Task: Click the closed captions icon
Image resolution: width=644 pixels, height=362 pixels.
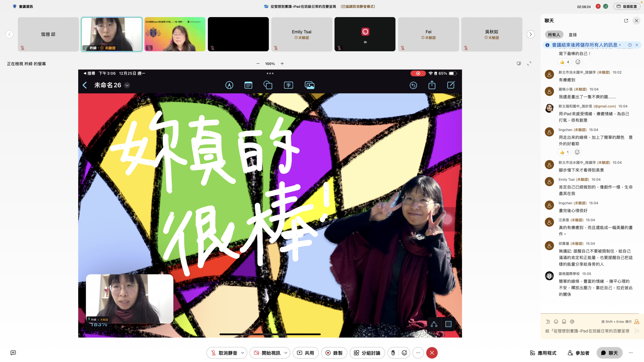Action: tap(13, 353)
